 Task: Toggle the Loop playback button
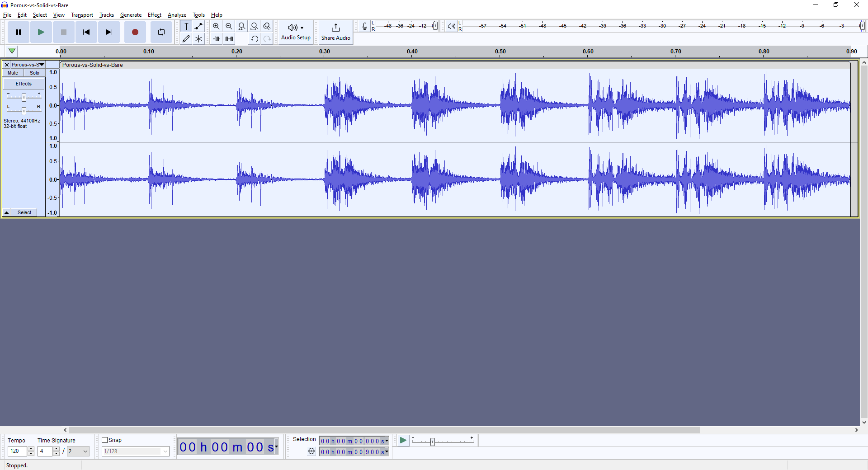(x=161, y=32)
